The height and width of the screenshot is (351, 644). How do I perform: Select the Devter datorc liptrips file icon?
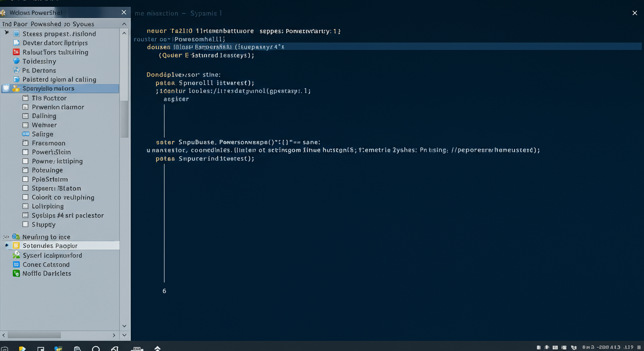(16, 43)
